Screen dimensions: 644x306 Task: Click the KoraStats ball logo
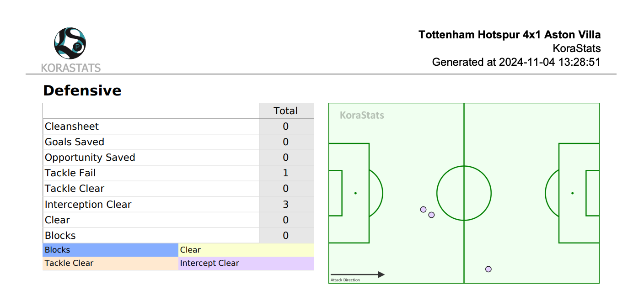click(70, 43)
